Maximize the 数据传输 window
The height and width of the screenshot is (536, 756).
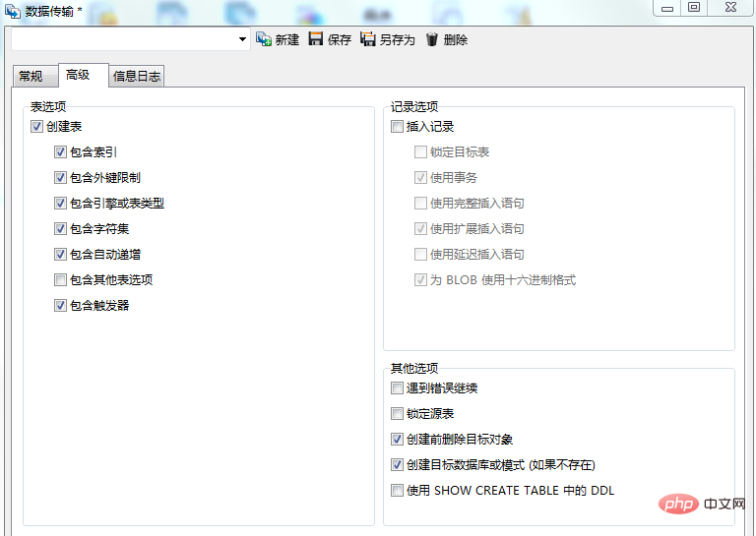click(694, 7)
